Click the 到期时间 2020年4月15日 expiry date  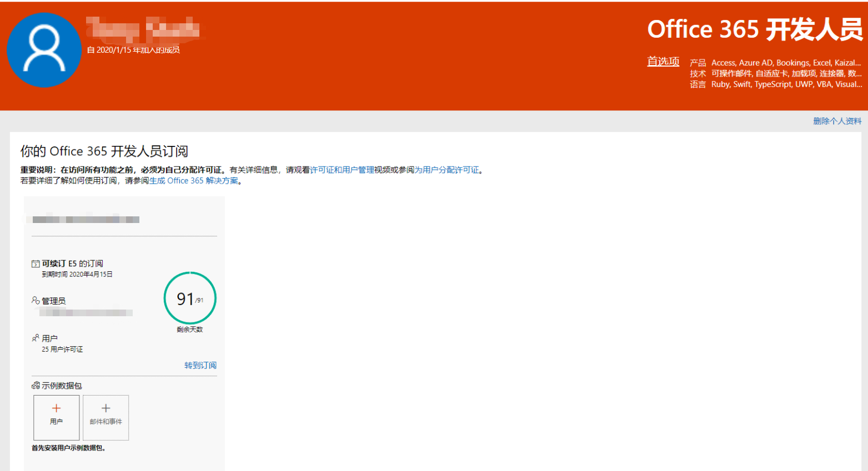pyautogui.click(x=77, y=275)
